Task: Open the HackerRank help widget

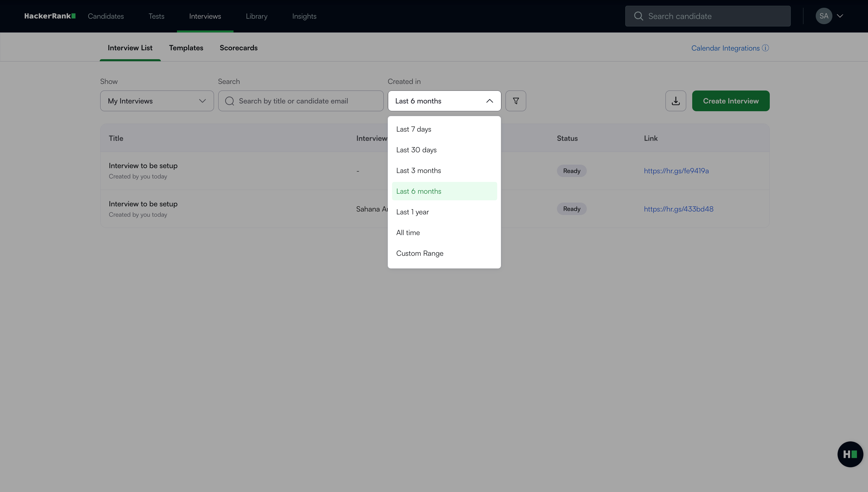Action: 850,454
